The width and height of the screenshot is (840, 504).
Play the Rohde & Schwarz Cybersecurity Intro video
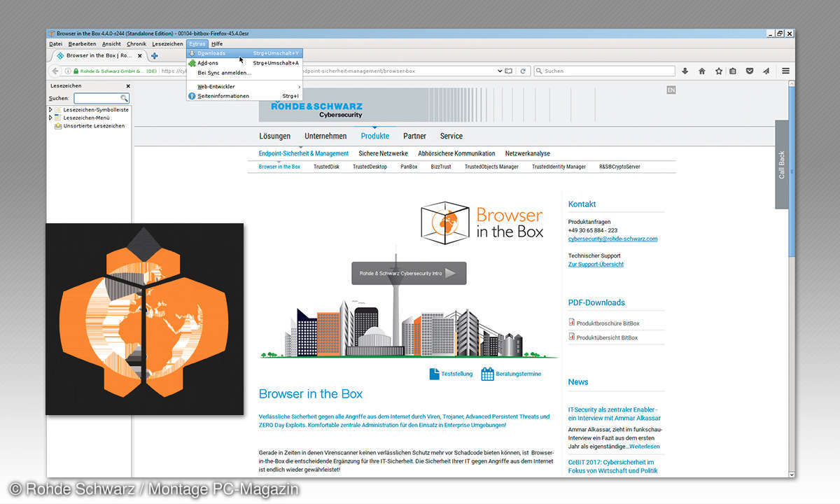click(409, 273)
